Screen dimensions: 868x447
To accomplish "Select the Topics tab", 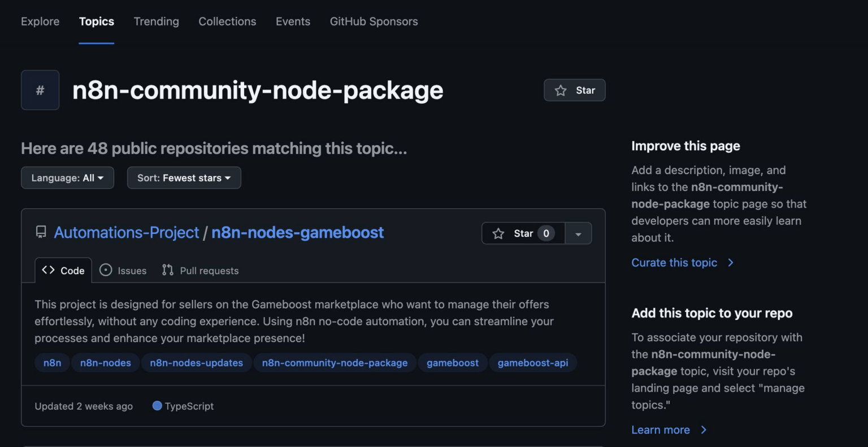I will [97, 21].
